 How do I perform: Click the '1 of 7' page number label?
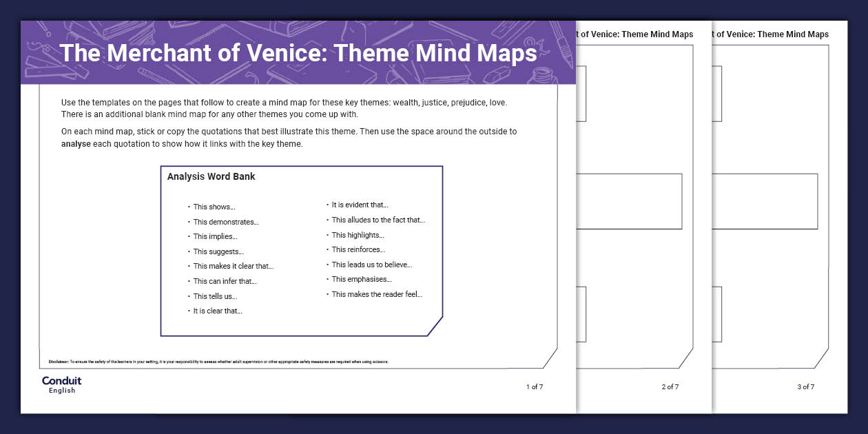[533, 387]
